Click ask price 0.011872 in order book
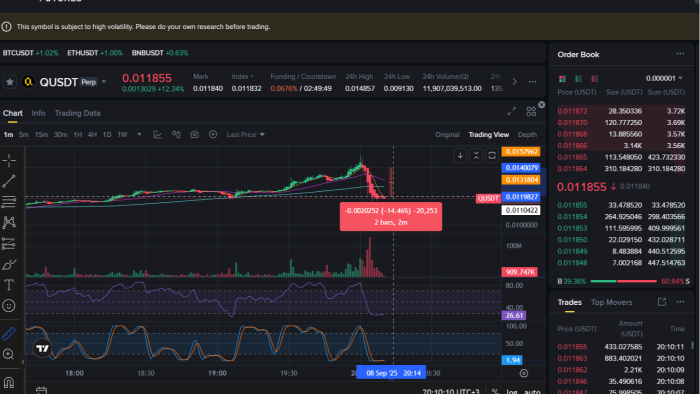The height and width of the screenshot is (394, 700). [x=572, y=111]
